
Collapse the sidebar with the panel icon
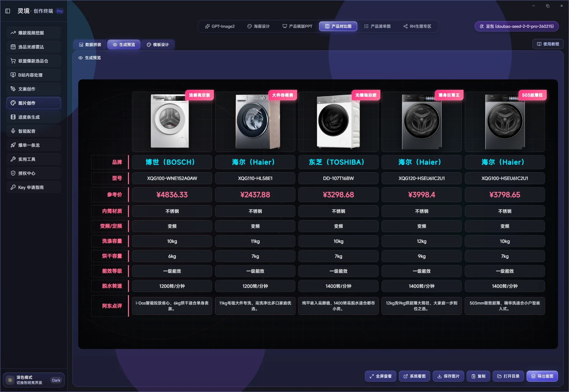[x=8, y=11]
